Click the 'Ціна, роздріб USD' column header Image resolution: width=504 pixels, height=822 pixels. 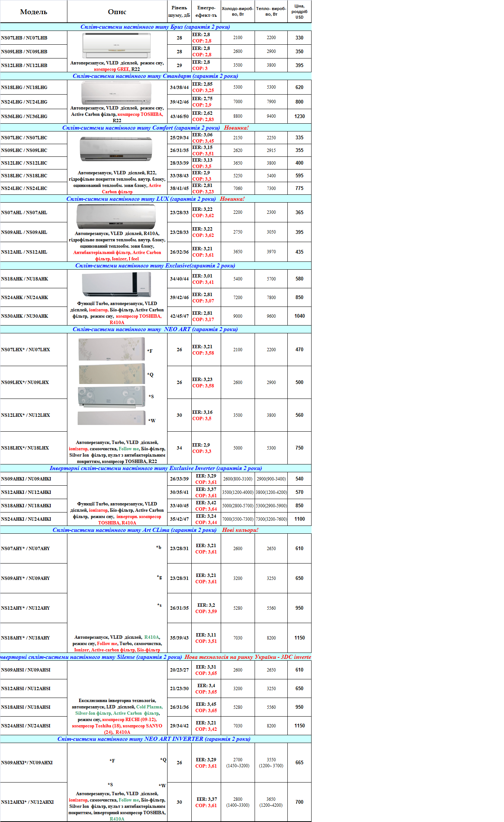[x=299, y=12]
